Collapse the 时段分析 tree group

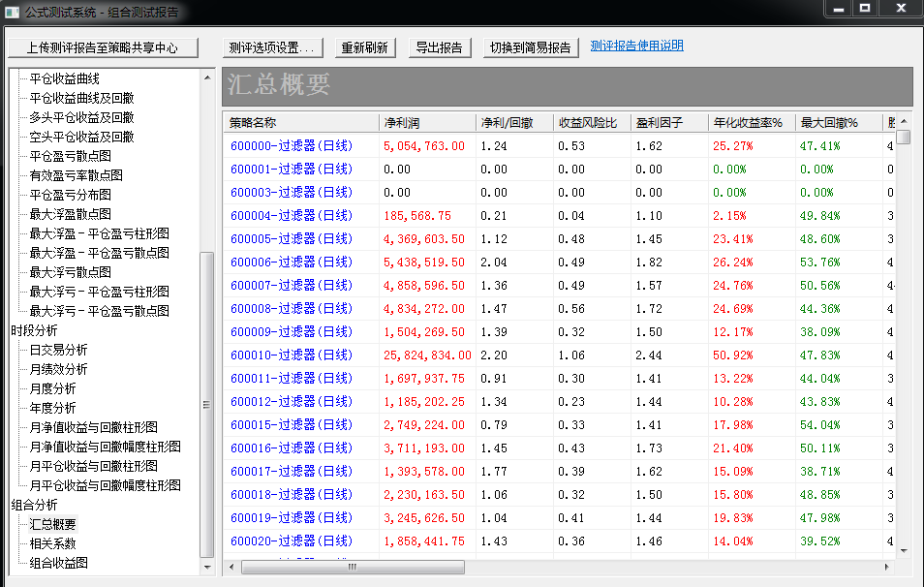tap(34, 330)
